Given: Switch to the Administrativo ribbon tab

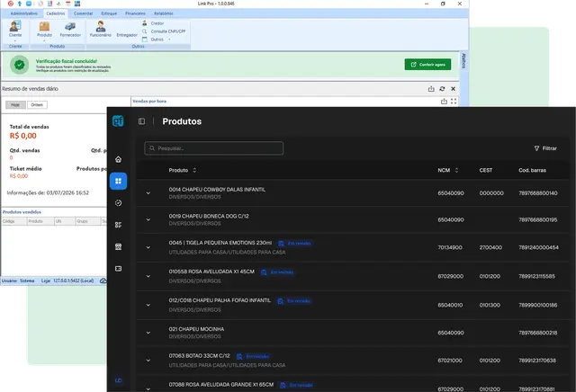Looking at the screenshot, I should [24, 13].
